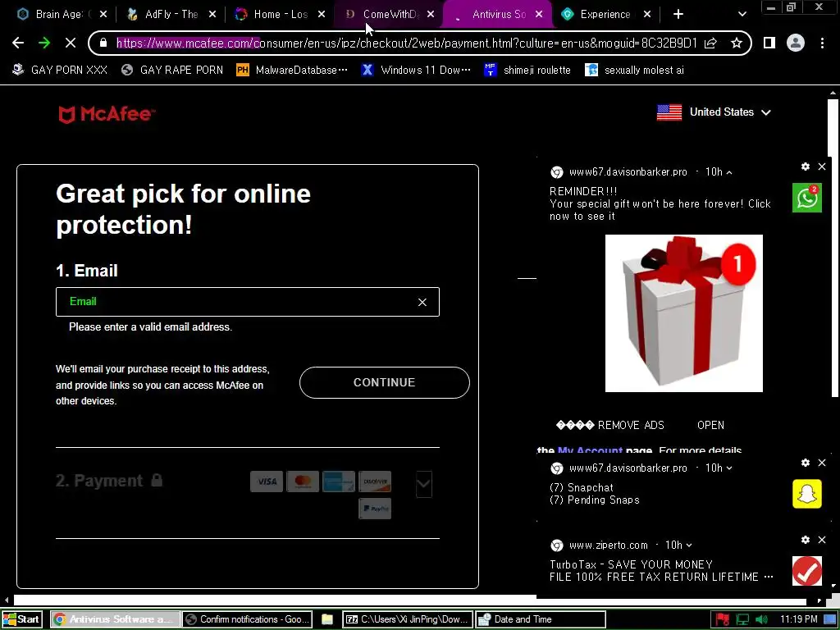Open settings of TurboTax notification
The height and width of the screenshot is (630, 840).
pos(806,540)
